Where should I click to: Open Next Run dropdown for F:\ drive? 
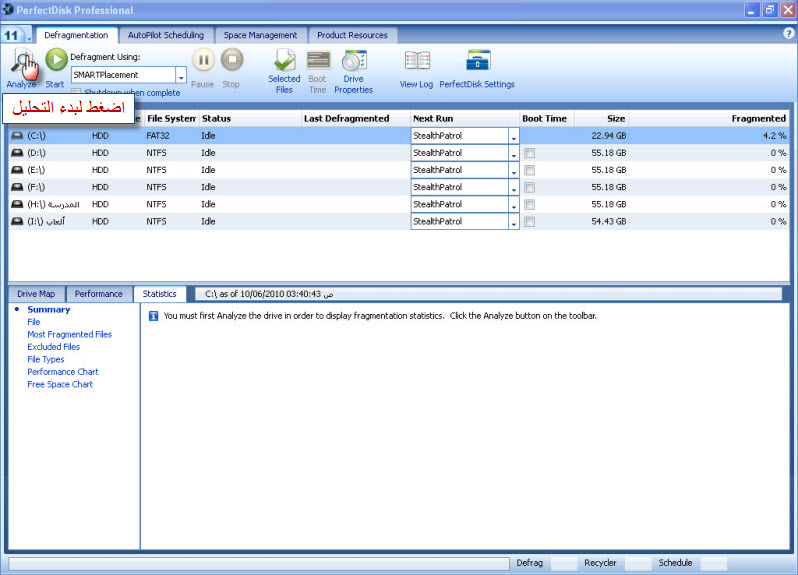(x=514, y=187)
